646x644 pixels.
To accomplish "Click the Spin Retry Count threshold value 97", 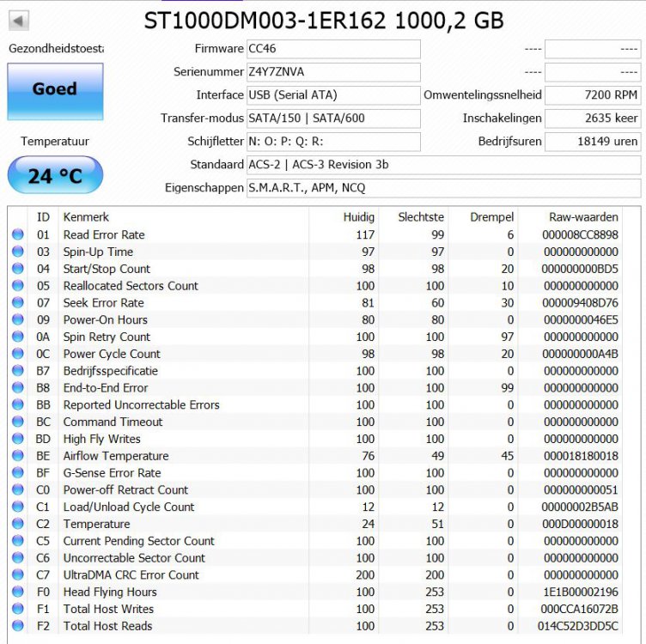I will point(507,337).
